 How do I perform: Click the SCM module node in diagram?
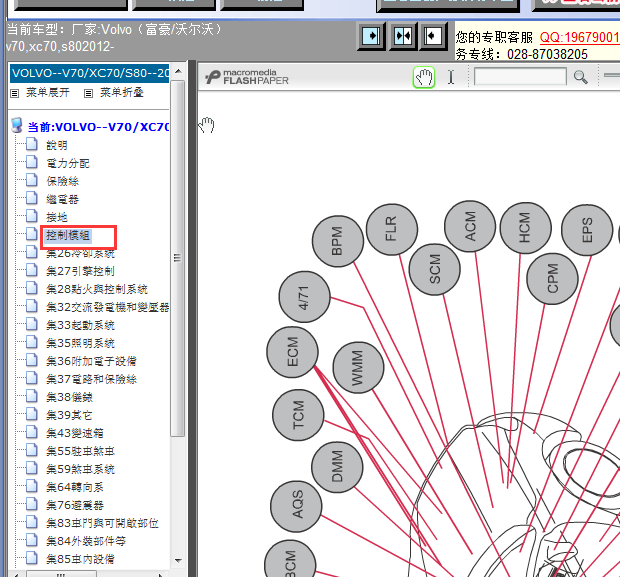435,269
